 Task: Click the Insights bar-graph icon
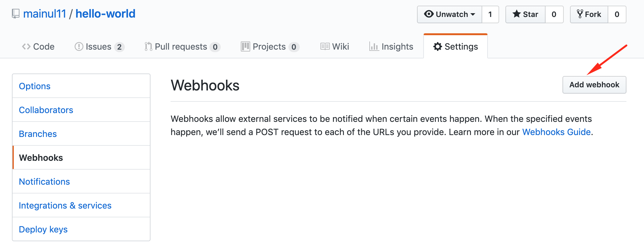click(374, 46)
